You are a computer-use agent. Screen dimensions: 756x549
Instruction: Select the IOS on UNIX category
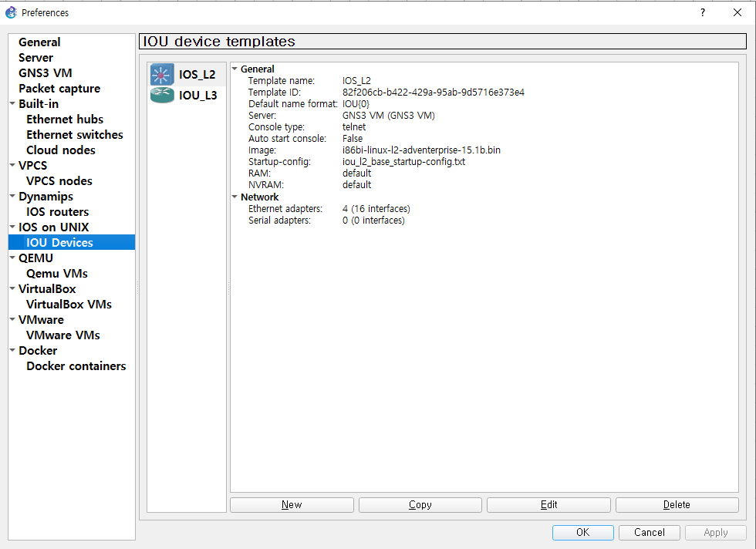pos(53,227)
